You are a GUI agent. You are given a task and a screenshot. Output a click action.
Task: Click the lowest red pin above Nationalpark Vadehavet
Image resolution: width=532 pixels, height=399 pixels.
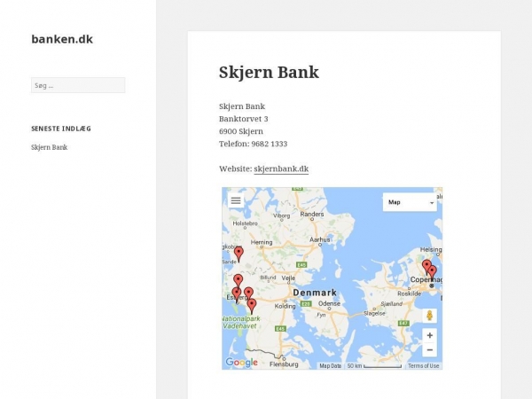click(x=252, y=306)
